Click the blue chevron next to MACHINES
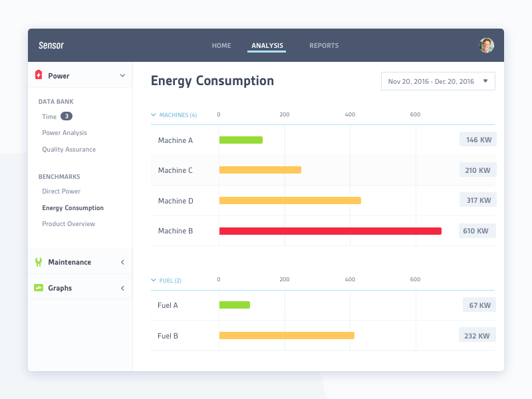This screenshot has width=532, height=399. click(x=154, y=114)
